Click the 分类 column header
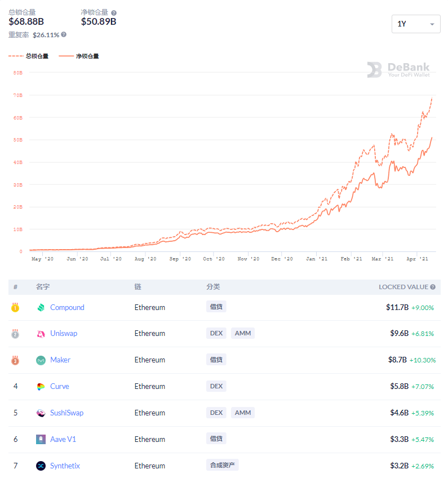The width and height of the screenshot is (448, 478). tap(213, 287)
